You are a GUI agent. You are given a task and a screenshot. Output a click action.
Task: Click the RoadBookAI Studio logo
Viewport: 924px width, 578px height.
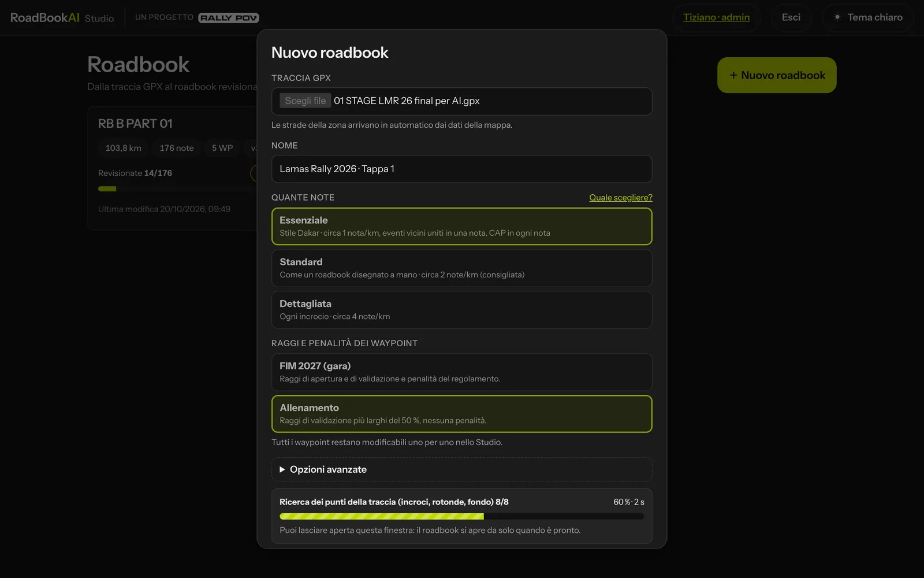(x=62, y=17)
